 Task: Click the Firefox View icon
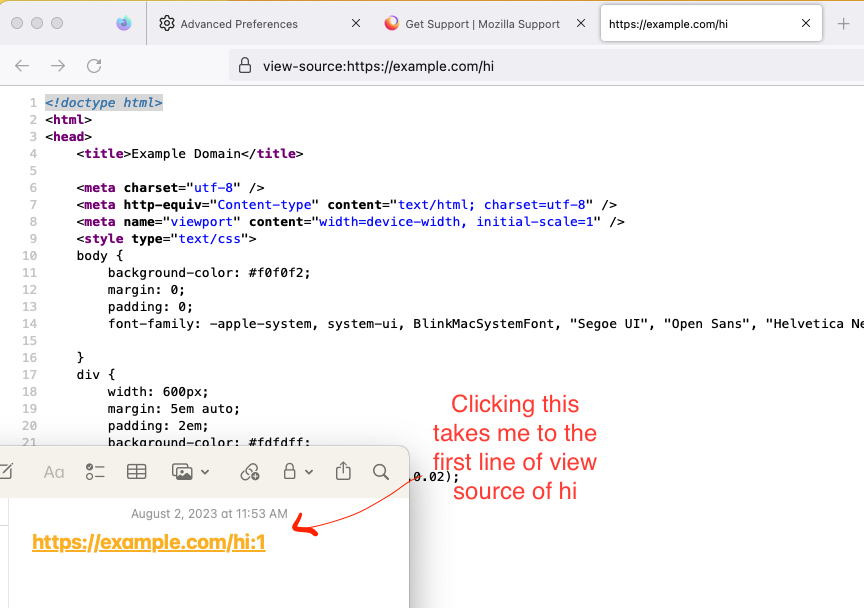coord(124,23)
